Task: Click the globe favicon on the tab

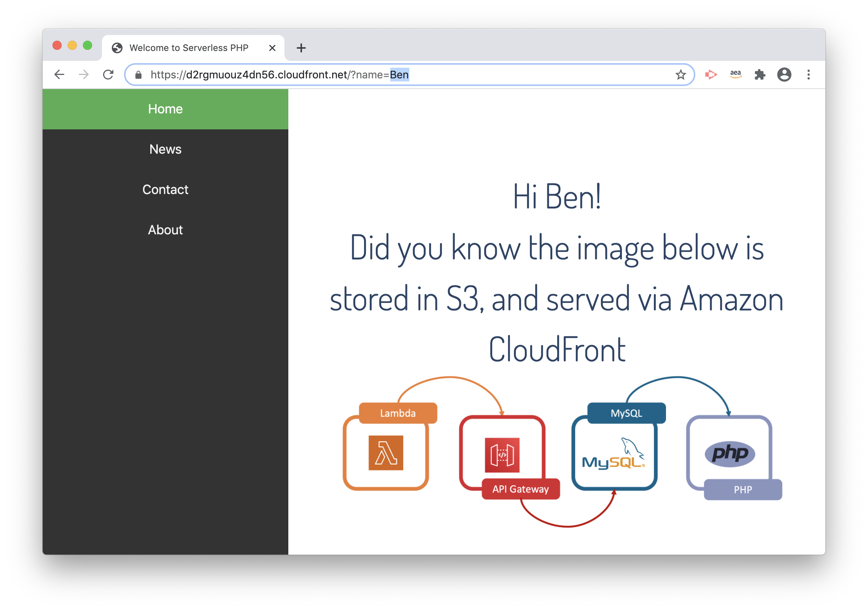Action: click(117, 47)
